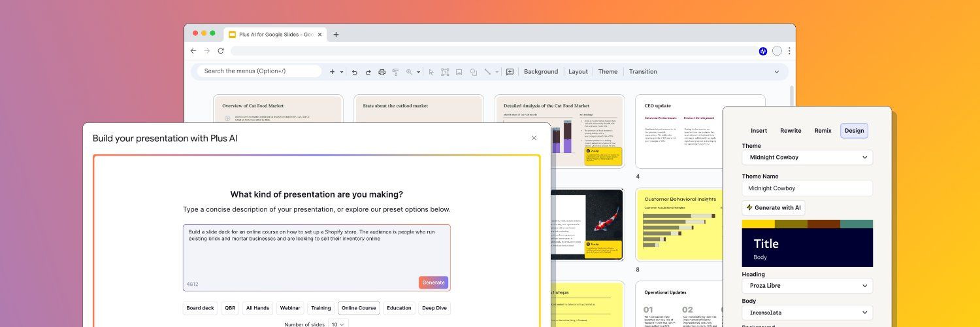Choose the Training preset
Image resolution: width=980 pixels, height=327 pixels.
click(321, 308)
